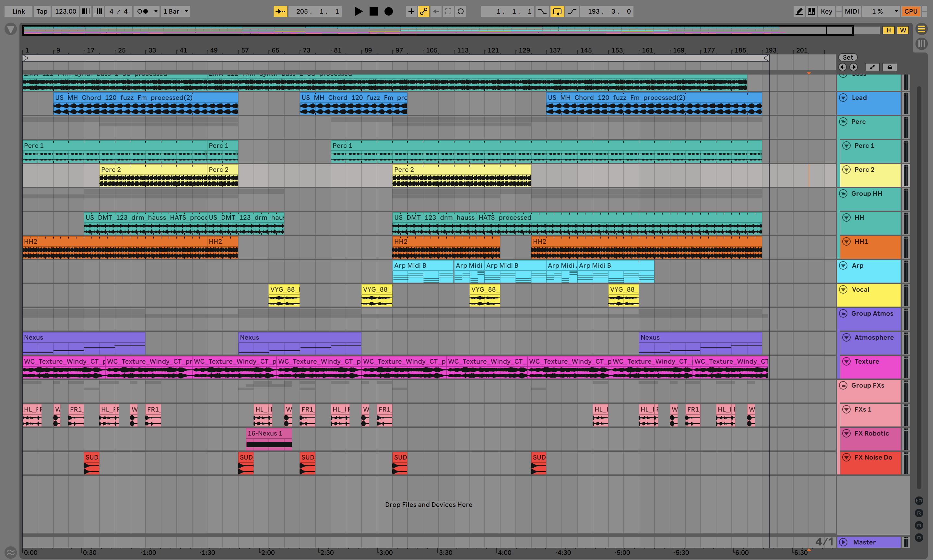Collapse the Group HH track group

843,193
